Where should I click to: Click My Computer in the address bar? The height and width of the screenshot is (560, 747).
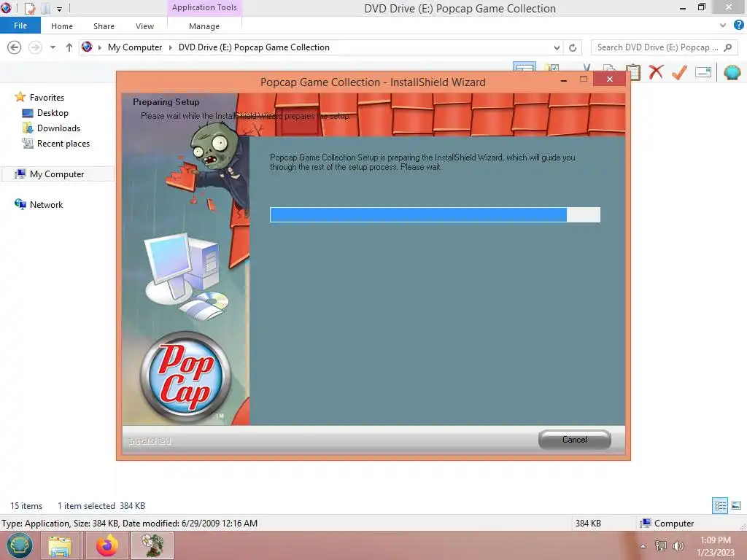tap(135, 47)
